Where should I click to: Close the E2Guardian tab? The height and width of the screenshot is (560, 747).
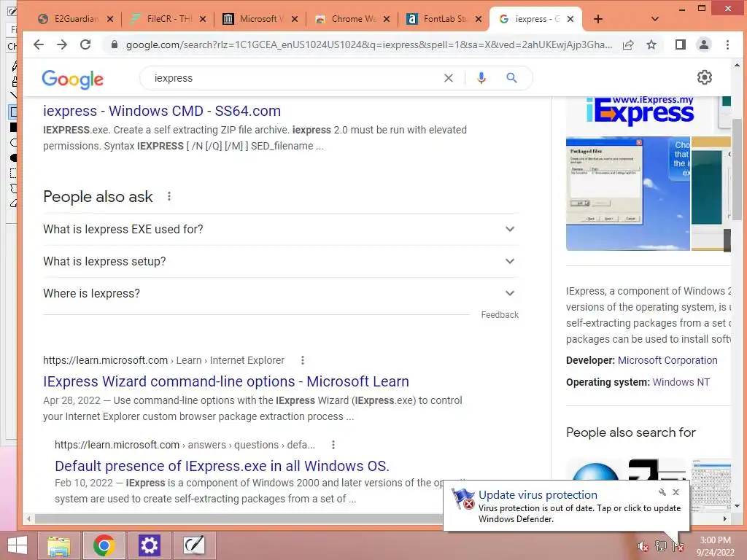(110, 19)
